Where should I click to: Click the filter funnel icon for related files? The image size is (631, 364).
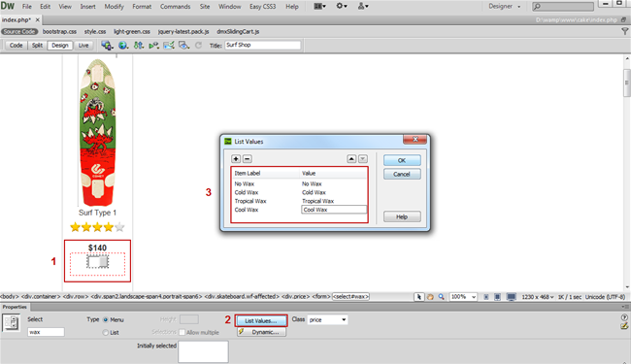tap(624, 31)
